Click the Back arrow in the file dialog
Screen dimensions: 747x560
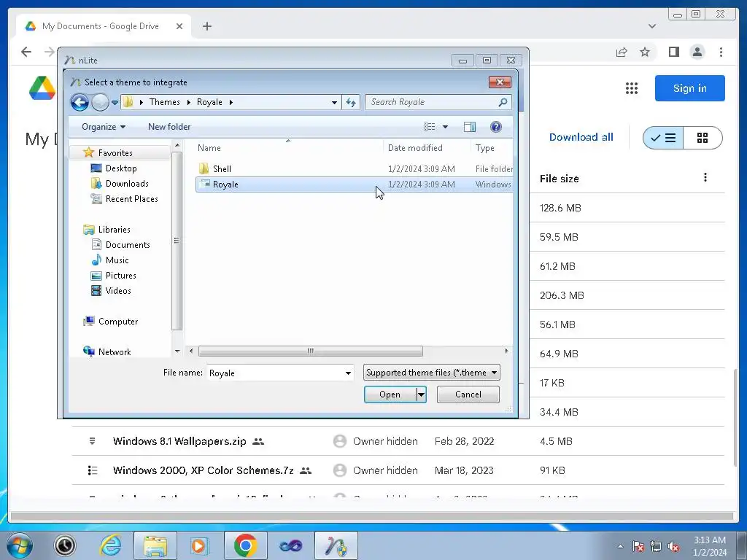point(80,102)
